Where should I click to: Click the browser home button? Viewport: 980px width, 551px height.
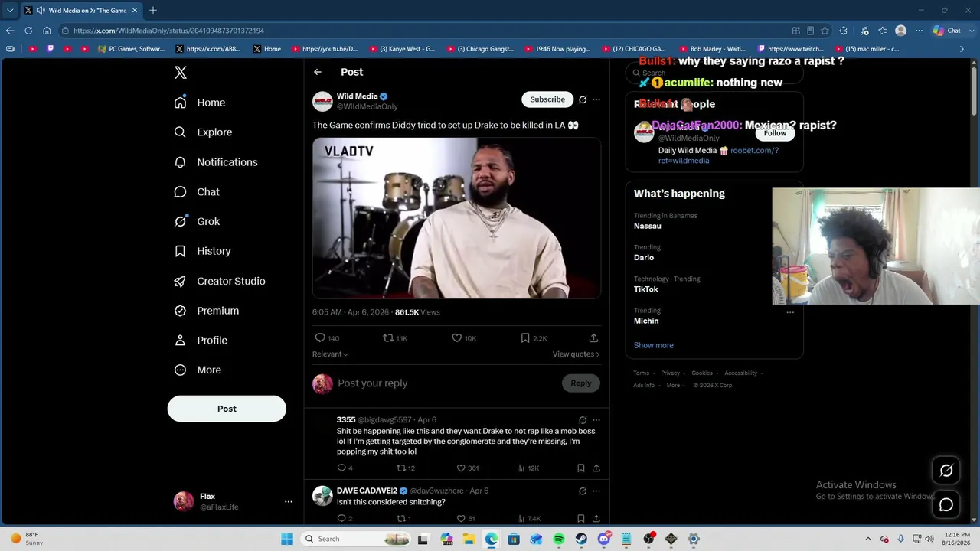47,31
